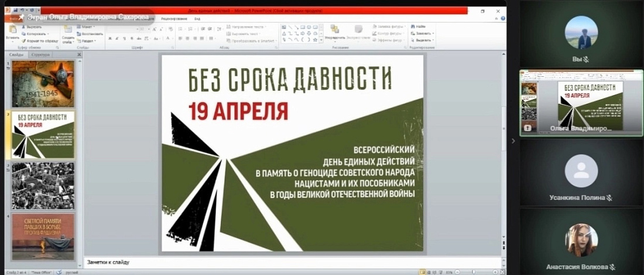The image size is (644, 275).
Task: Select Format Painter (Формат по образцу)
Action: click(40, 41)
